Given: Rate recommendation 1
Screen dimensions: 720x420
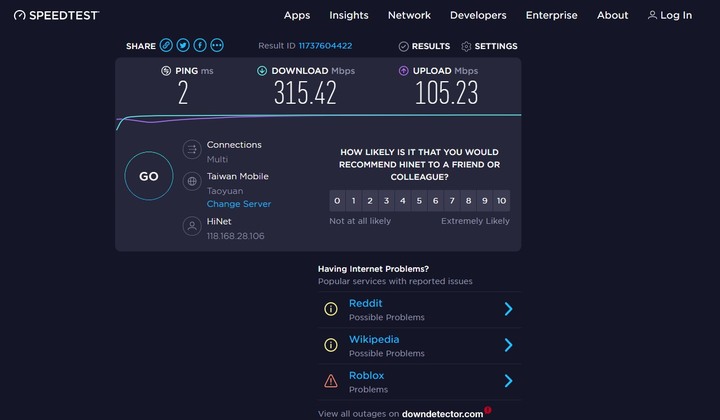Looking at the screenshot, I should pyautogui.click(x=354, y=201).
